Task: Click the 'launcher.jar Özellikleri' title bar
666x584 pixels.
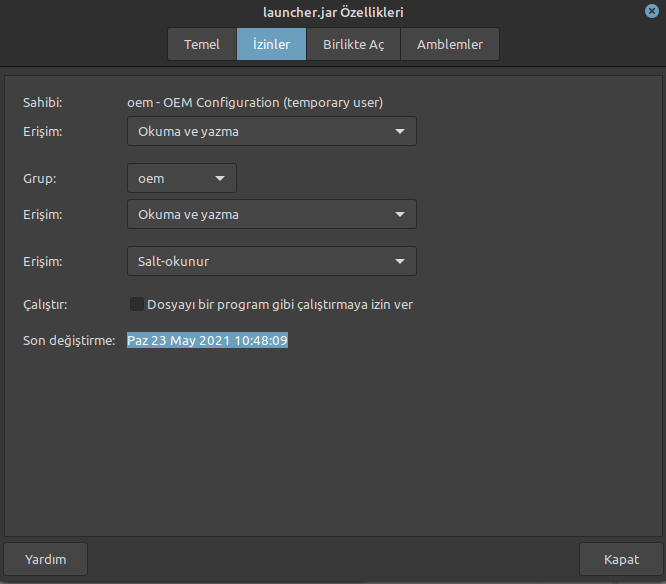Action: [333, 12]
